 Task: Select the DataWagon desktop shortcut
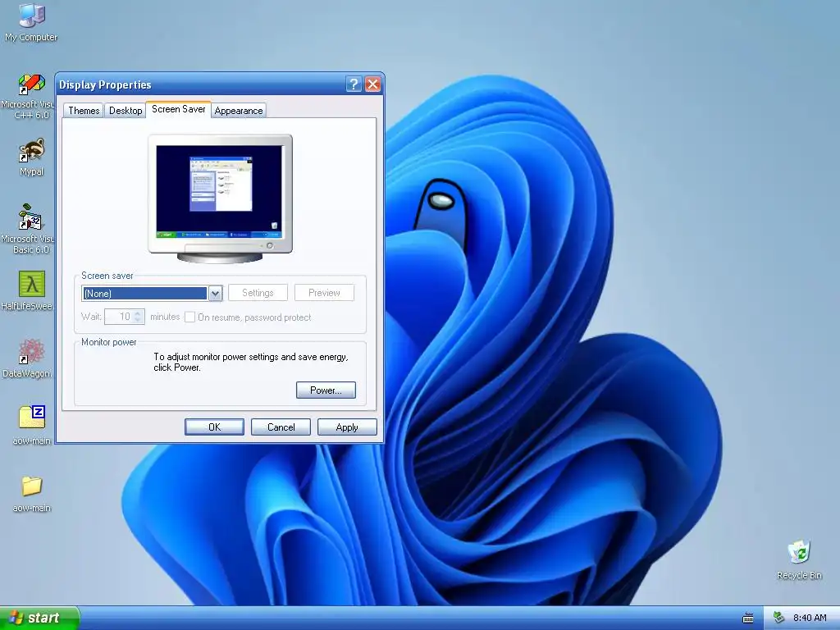pyautogui.click(x=30, y=358)
